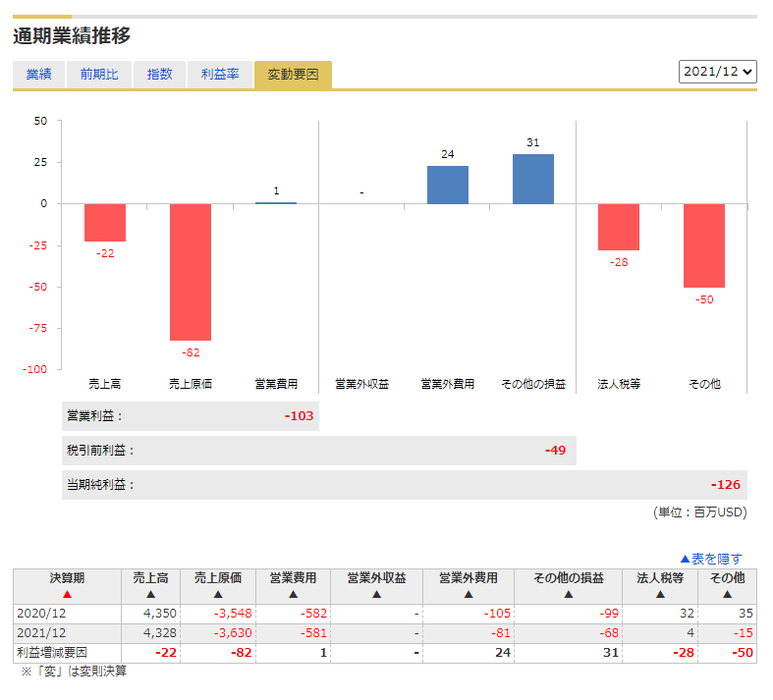Sort table by 売上原価 triangle icon
Image resolution: width=773 pixels, height=700 pixels.
[218, 594]
